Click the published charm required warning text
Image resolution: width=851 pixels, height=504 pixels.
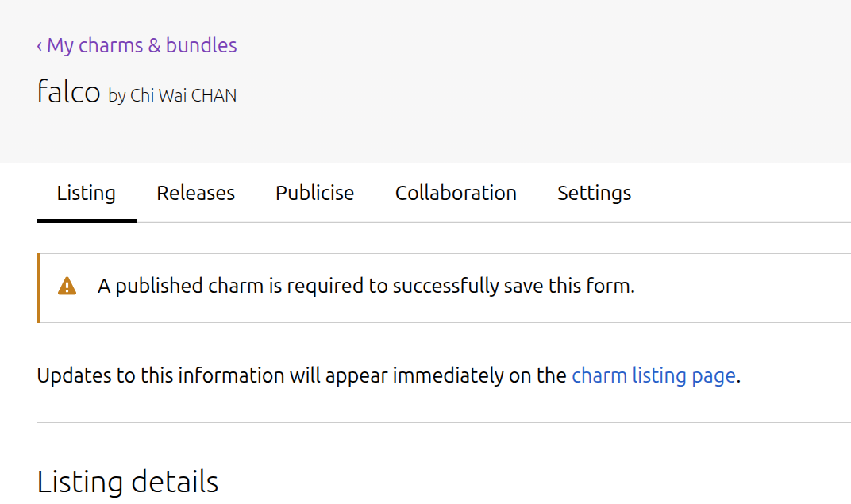tap(366, 287)
